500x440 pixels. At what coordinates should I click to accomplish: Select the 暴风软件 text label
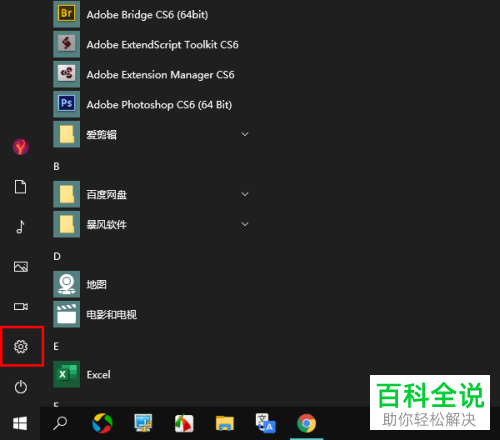click(x=107, y=224)
